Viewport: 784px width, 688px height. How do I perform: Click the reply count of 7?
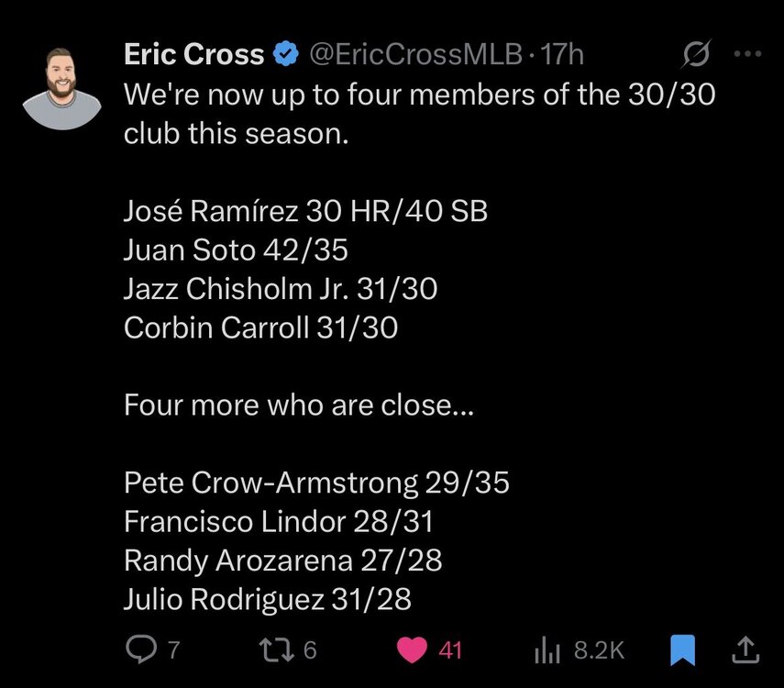[x=174, y=650]
